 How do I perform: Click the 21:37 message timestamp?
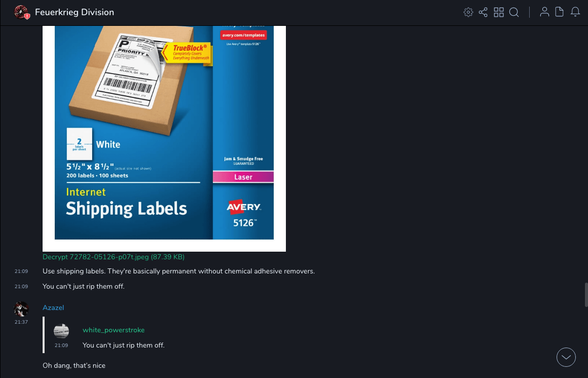tap(21, 322)
